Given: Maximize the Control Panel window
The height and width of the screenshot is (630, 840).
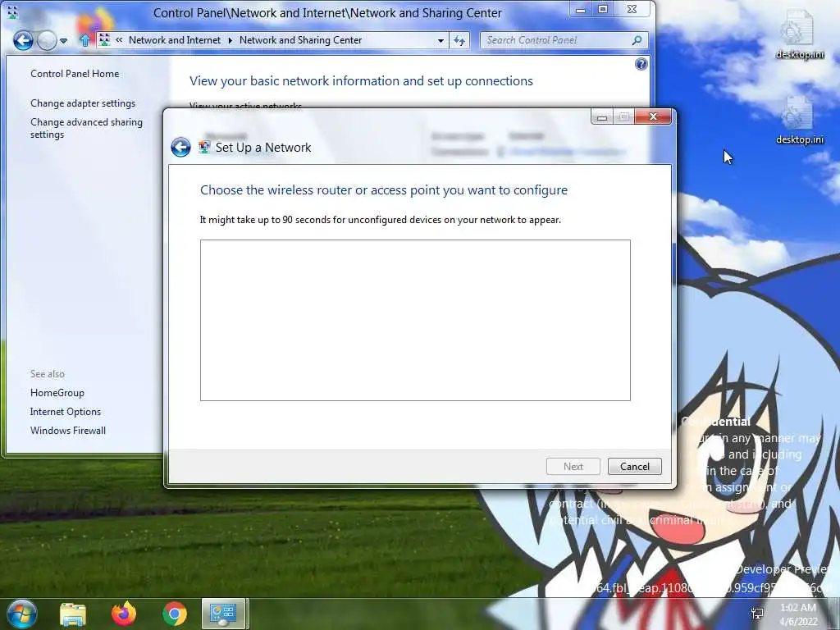Looking at the screenshot, I should coord(603,9).
